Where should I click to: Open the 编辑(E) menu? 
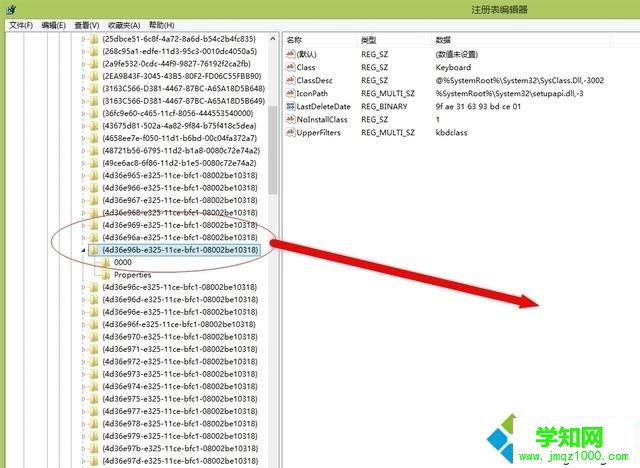53,25
